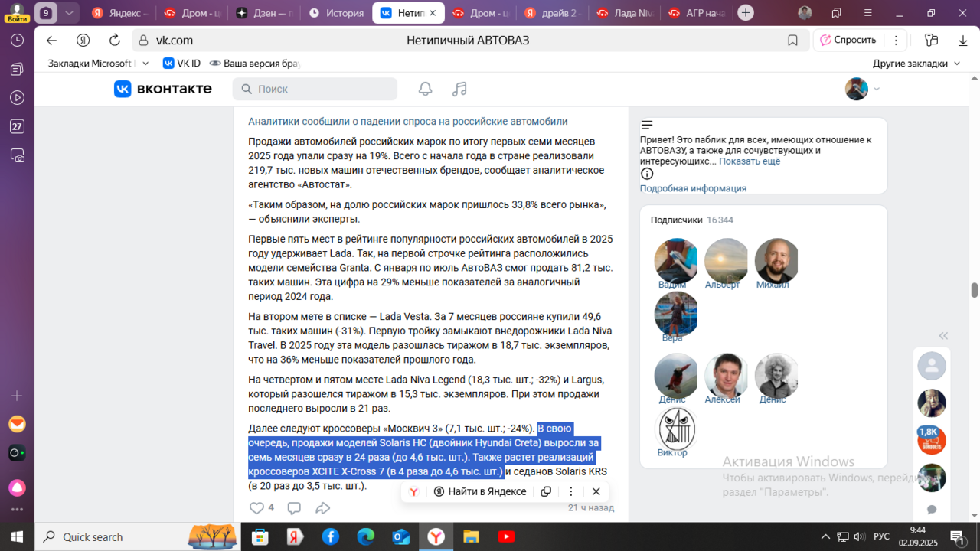This screenshot has width=980, height=551.
Task: Open the post comments icon
Action: (294, 507)
